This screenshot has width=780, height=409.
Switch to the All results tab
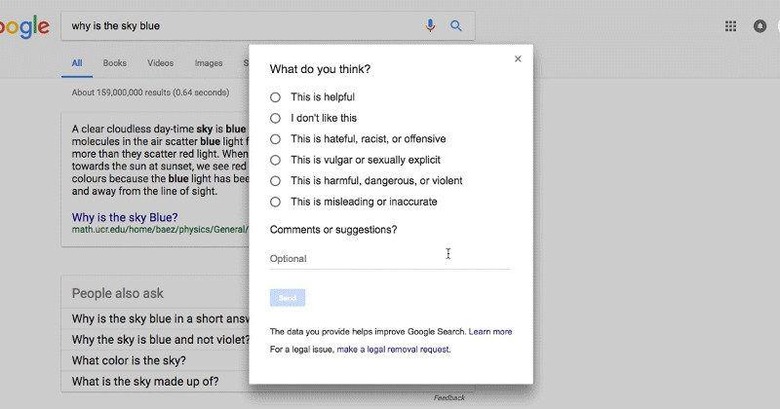pos(77,63)
